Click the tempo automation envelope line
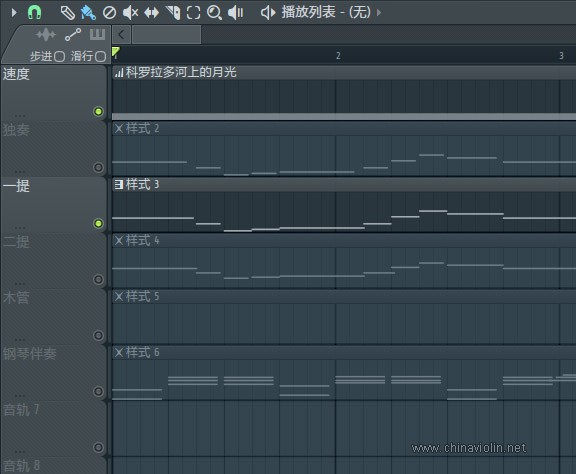 point(344,116)
